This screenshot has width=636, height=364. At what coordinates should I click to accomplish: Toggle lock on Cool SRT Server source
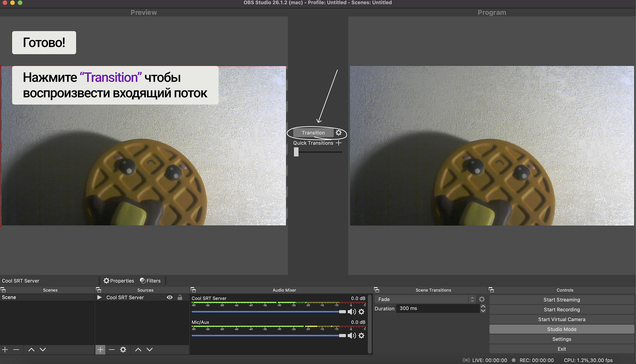pos(180,297)
